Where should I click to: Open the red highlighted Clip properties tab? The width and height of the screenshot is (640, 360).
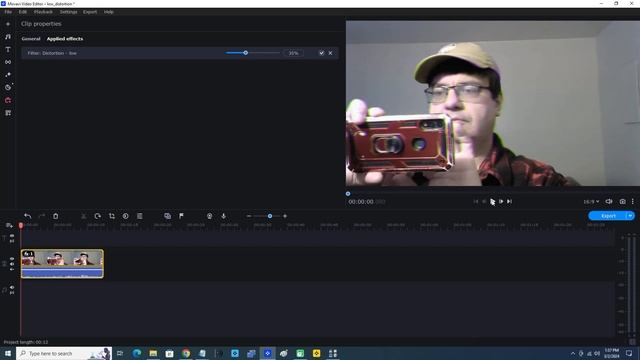tap(8, 100)
